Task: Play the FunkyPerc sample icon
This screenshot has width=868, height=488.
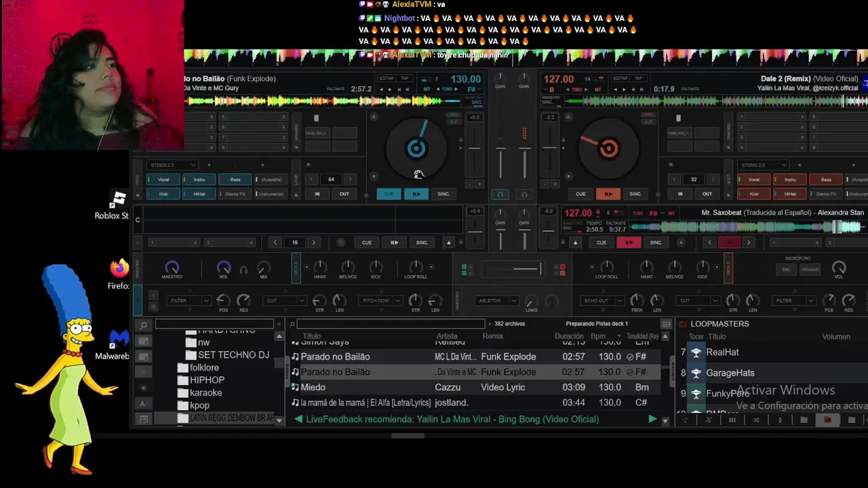Action: pos(696,393)
